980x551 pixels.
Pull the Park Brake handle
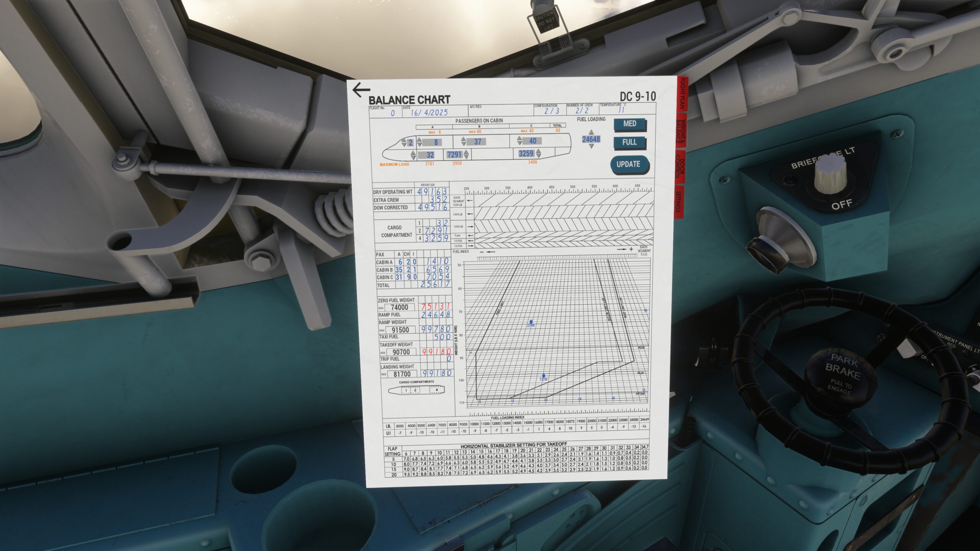pos(841,375)
